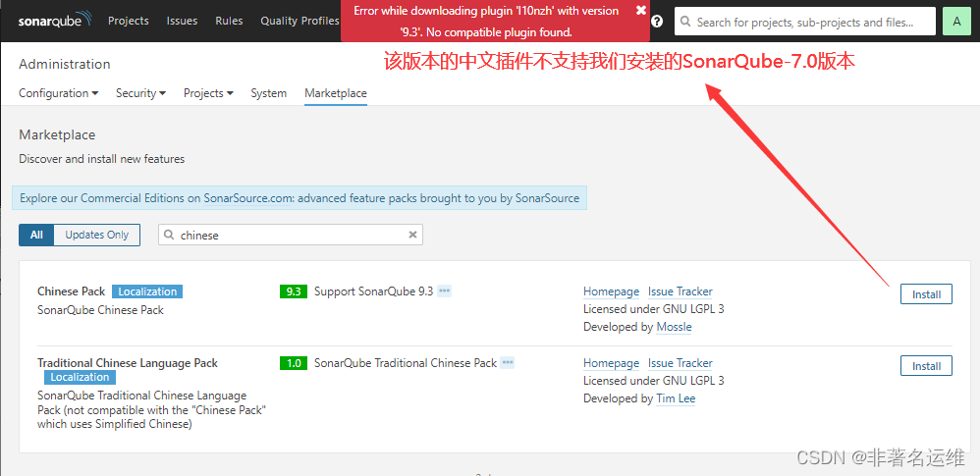The height and width of the screenshot is (476, 980).
Task: Expand changelog dots for Traditional Chinese Pack
Action: point(508,363)
